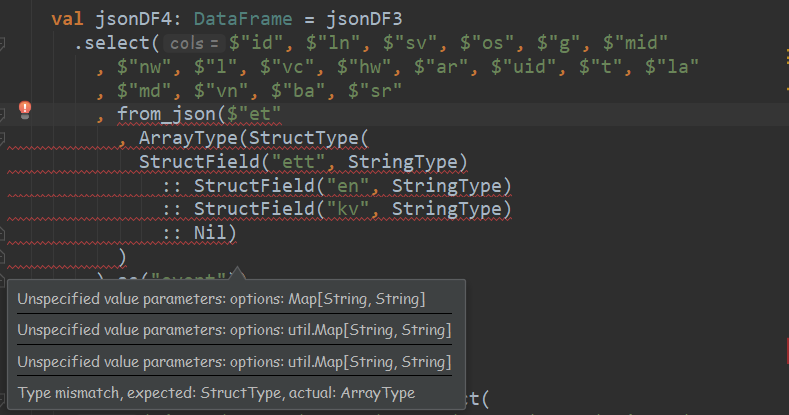
Task: Toggle the fold marker beside the from_json line
Action: (x=4, y=115)
